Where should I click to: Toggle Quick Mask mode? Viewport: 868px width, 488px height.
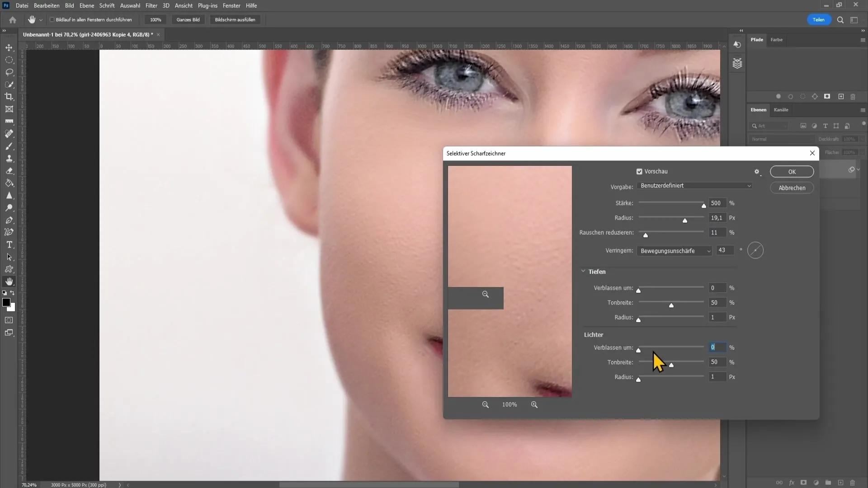pyautogui.click(x=9, y=320)
